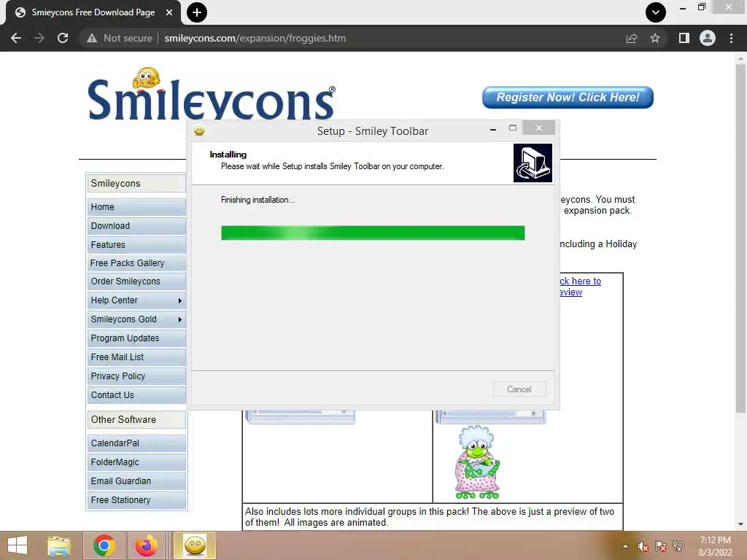This screenshot has height=560, width=747.
Task: Show hidden system tray icons
Action: tap(625, 546)
